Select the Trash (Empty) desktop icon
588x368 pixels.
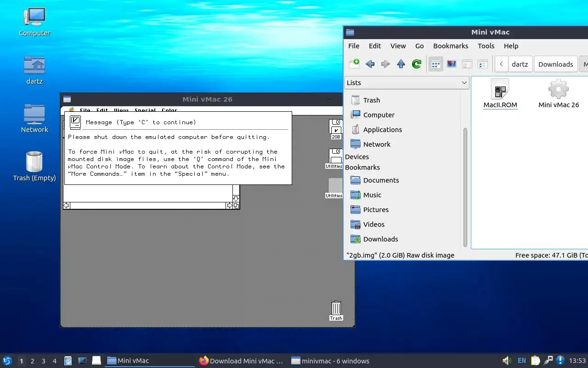(x=34, y=166)
